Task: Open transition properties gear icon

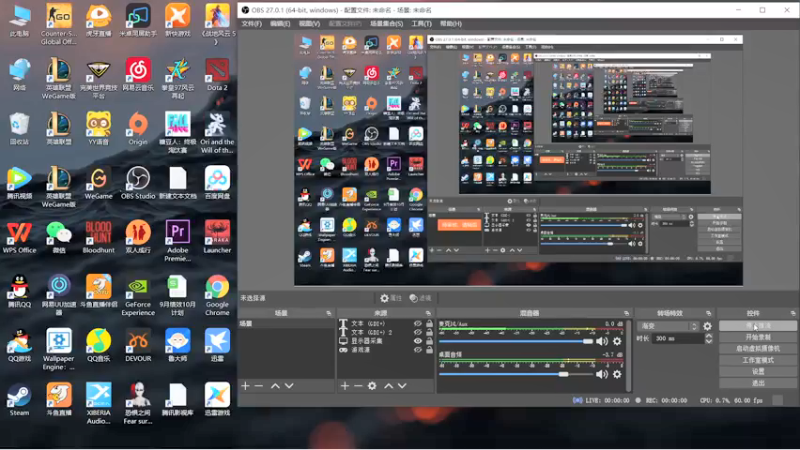Action: [x=708, y=326]
